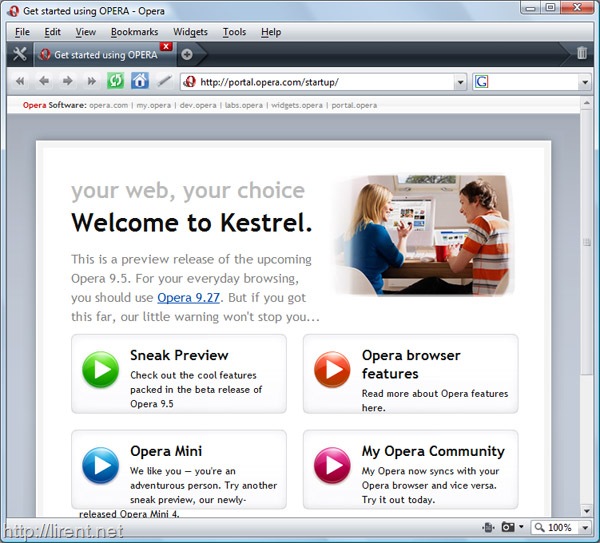Visit the dev.opera link
Image resolution: width=600 pixels, height=543 pixels.
click(198, 105)
